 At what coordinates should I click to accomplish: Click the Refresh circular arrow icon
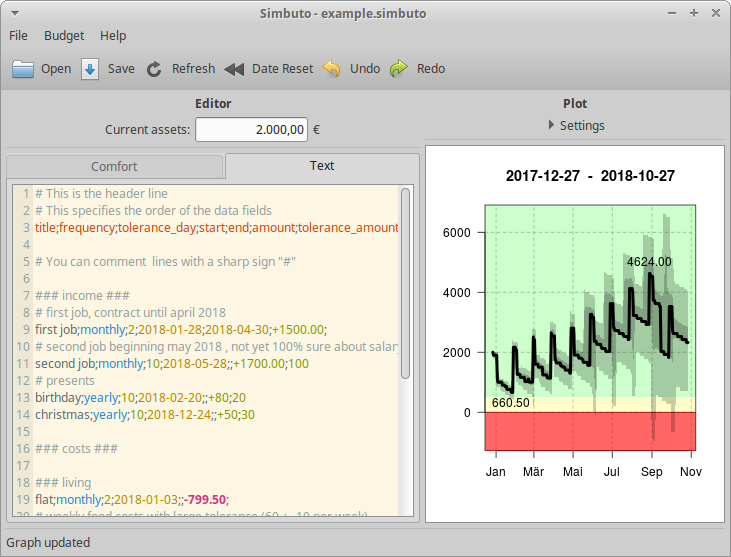[154, 69]
